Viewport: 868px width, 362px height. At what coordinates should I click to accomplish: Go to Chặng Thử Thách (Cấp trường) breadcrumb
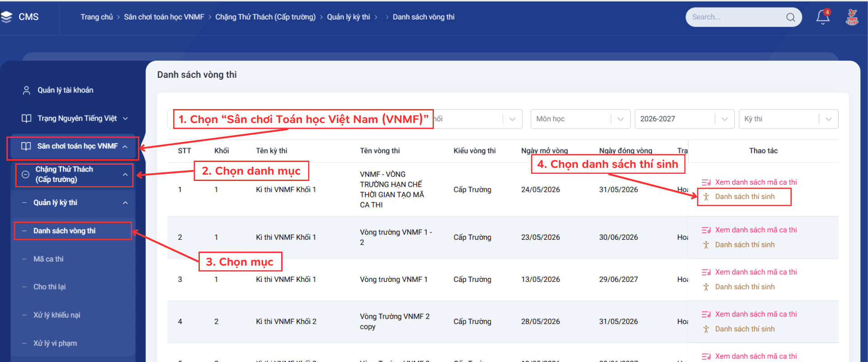pos(265,17)
